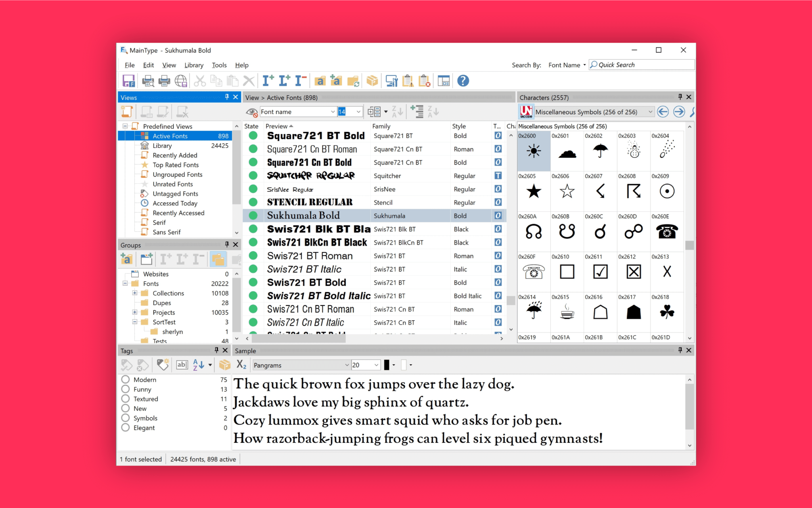Viewport: 812px width, 508px height.
Task: Click the package icon in Sample toolbar
Action: (x=224, y=365)
